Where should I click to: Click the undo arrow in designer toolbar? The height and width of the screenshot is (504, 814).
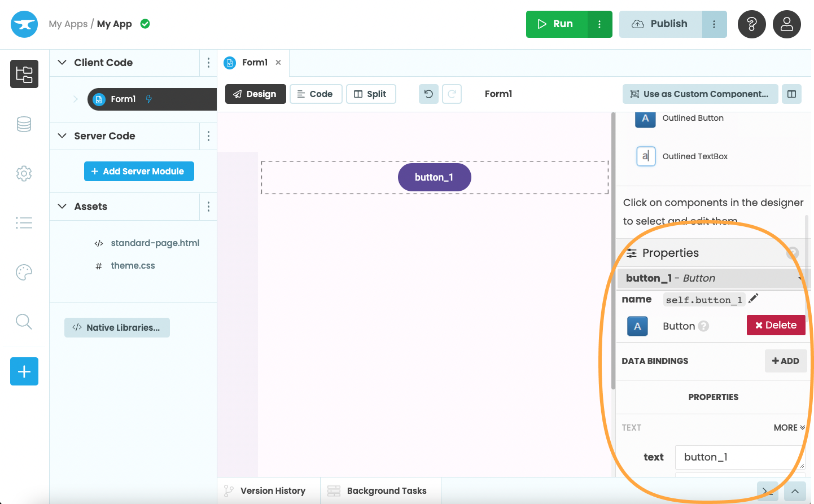click(428, 94)
